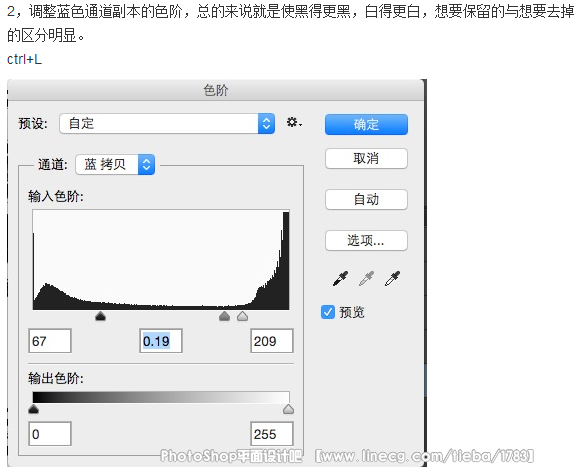584x473 pixels.
Task: Click the input white point slider handle
Action: tap(242, 316)
